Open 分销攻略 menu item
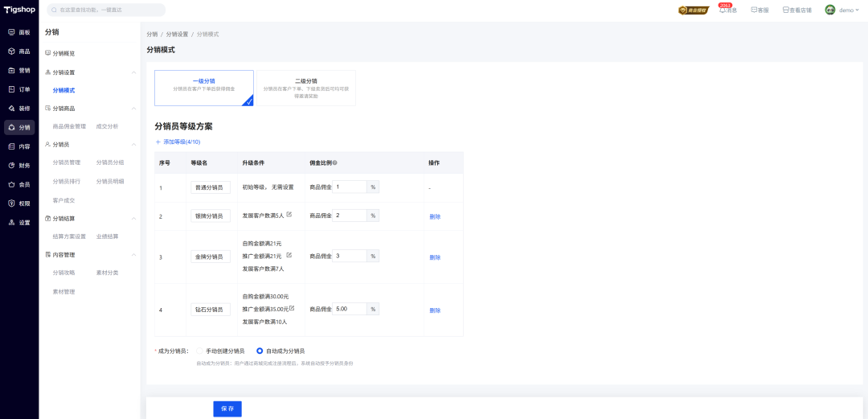Screen dimensions: 868x419 [x=63, y=273]
